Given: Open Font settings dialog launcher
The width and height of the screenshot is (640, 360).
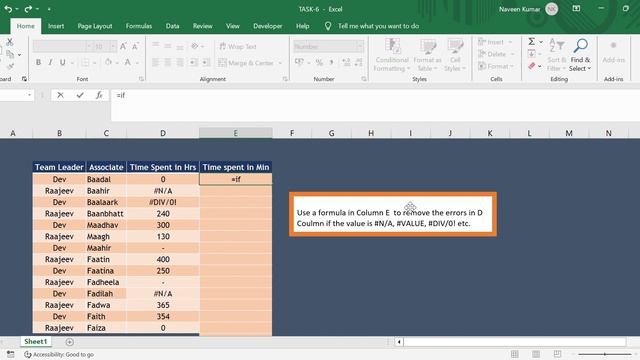Looking at the screenshot, I should [141, 79].
